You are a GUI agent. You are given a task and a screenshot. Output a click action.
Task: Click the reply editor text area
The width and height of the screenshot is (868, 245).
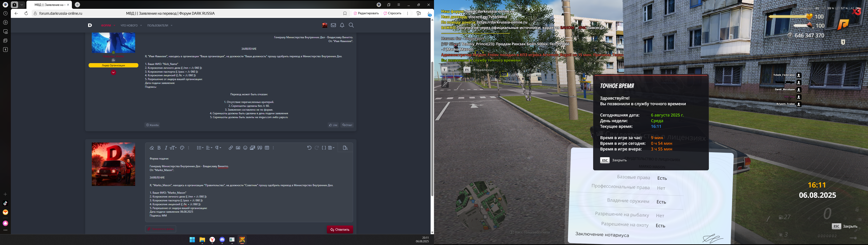point(249,187)
